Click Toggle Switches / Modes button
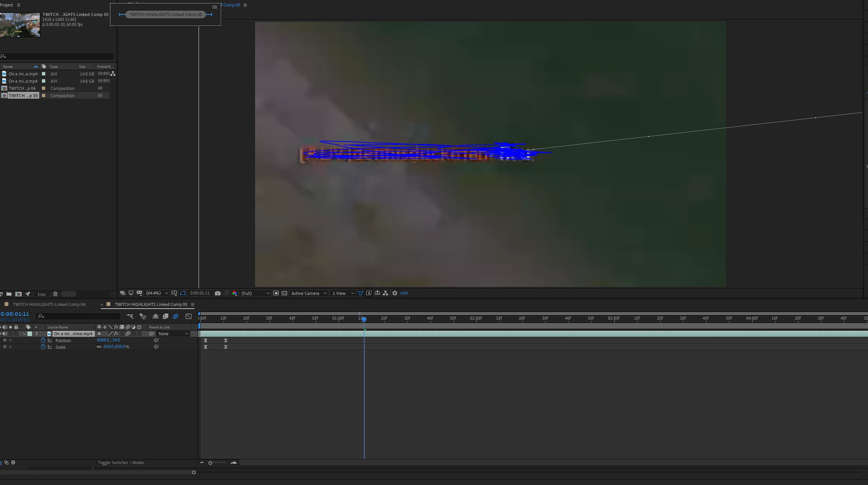868x485 pixels. pos(121,463)
